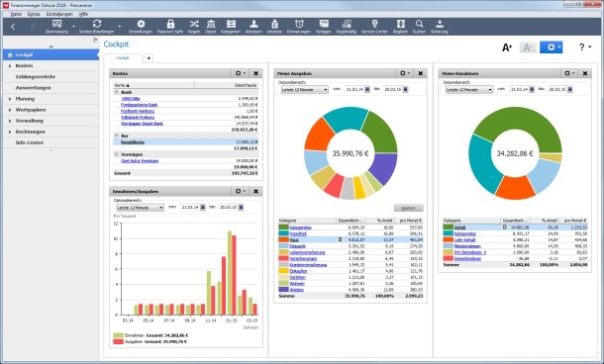The image size is (604, 364).
Task: Open calendar for Einnahmen 'bis' date
Action: 570,89
